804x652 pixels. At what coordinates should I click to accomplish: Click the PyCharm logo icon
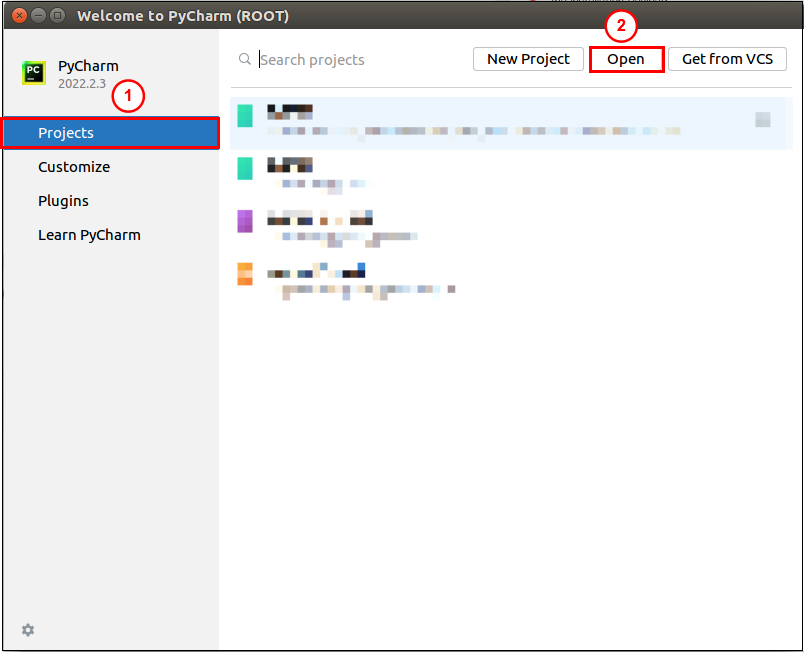click(34, 73)
